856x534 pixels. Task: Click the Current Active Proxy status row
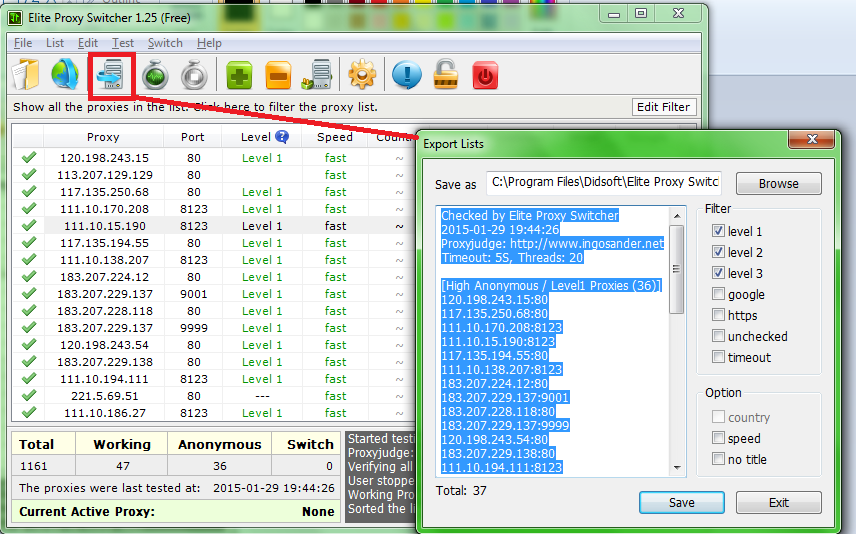176,512
